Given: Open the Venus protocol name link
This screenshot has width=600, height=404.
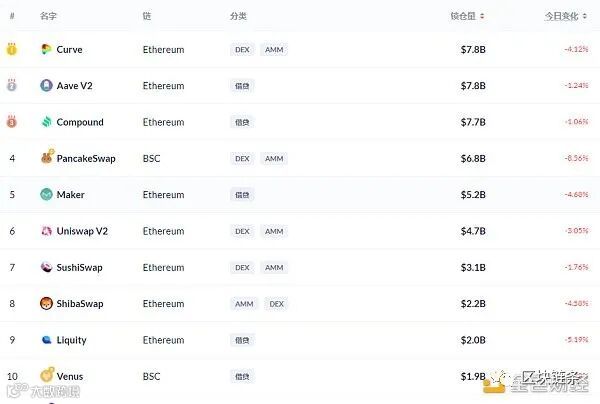Looking at the screenshot, I should 70,376.
